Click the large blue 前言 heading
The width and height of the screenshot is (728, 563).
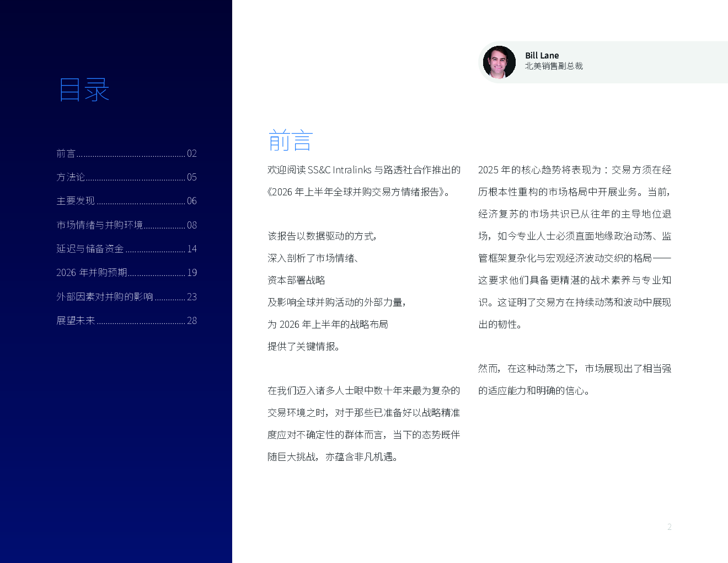coord(290,140)
